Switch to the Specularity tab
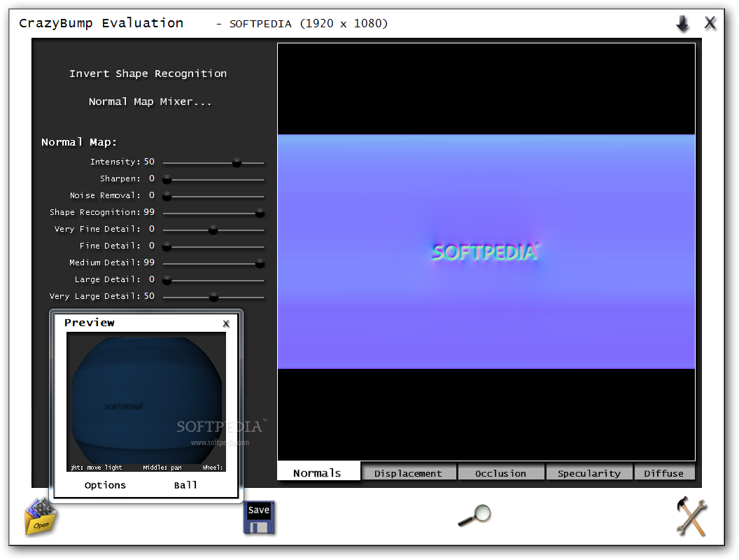The height and width of the screenshot is (560, 739). [x=589, y=473]
